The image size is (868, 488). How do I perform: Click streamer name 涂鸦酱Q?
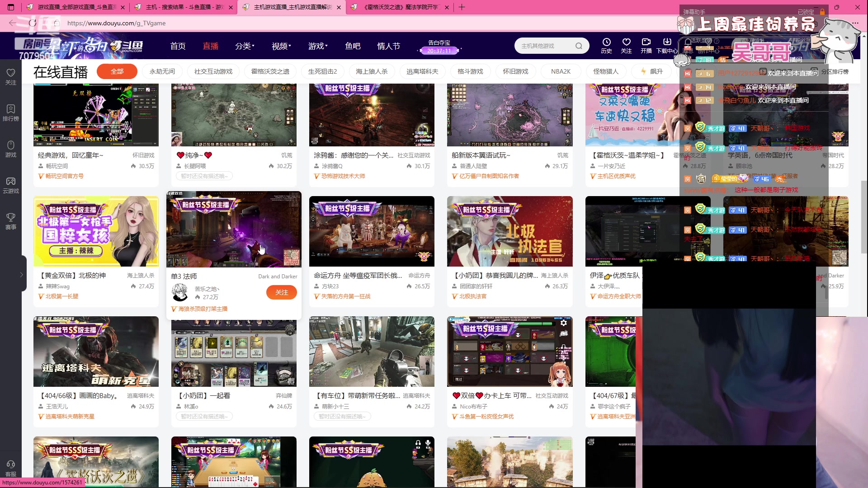point(332,166)
